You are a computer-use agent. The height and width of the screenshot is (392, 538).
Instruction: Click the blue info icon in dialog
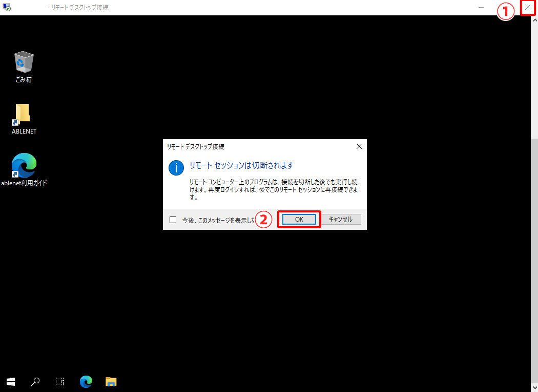coord(176,167)
